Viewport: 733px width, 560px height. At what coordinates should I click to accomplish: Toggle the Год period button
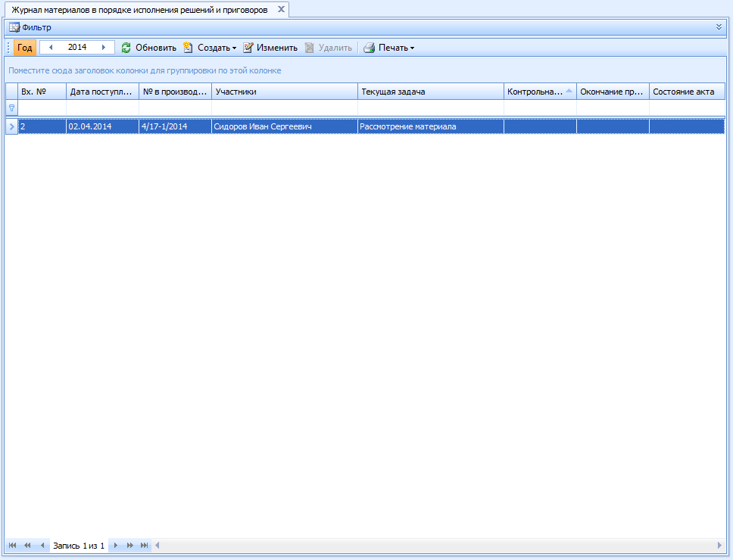25,48
